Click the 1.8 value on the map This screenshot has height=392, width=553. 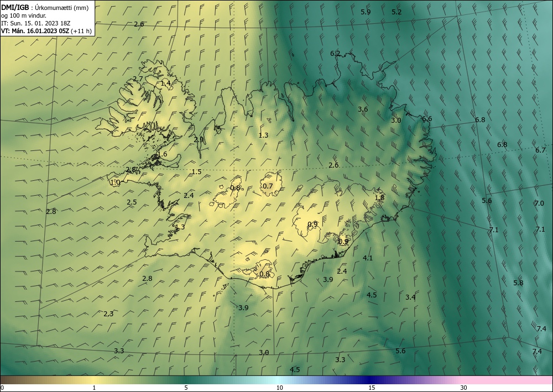point(379,198)
